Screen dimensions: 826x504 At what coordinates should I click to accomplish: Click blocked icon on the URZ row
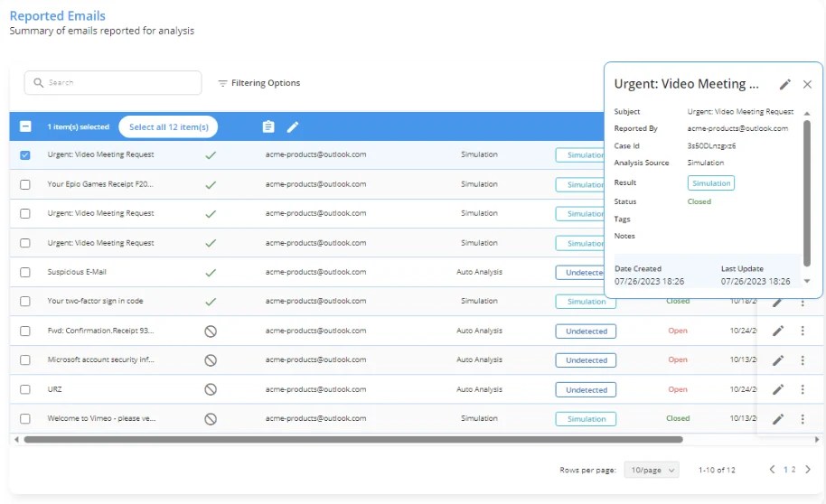point(211,389)
